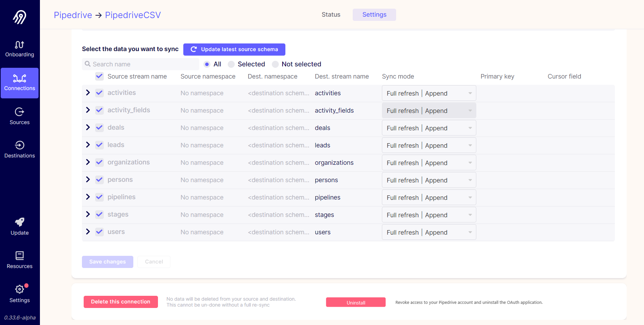Click the Cursor field column header
Screen dimensions: 644x325
(x=564, y=76)
